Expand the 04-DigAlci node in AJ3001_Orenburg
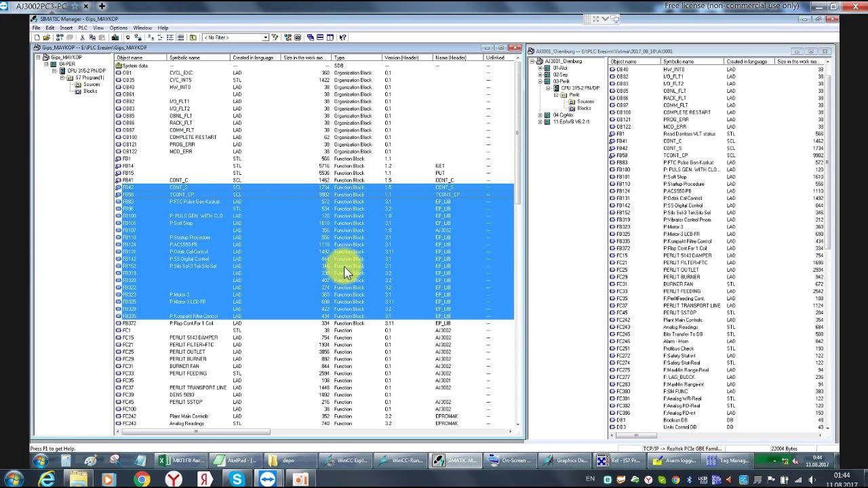 [540, 115]
